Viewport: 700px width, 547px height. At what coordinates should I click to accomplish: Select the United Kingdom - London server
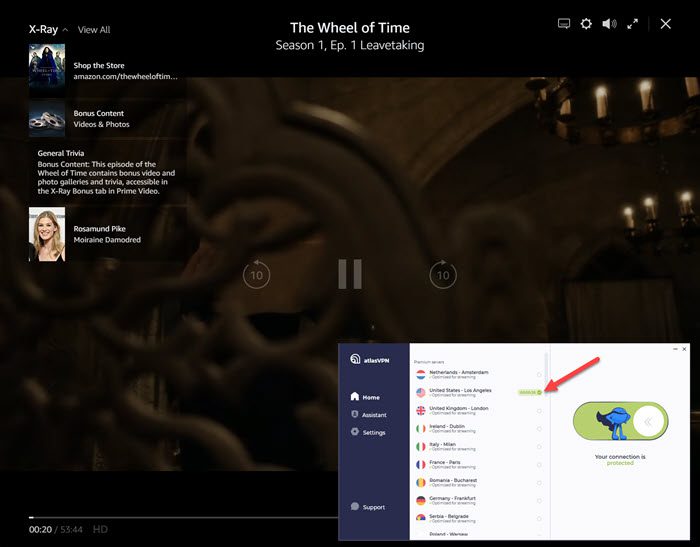(479, 410)
